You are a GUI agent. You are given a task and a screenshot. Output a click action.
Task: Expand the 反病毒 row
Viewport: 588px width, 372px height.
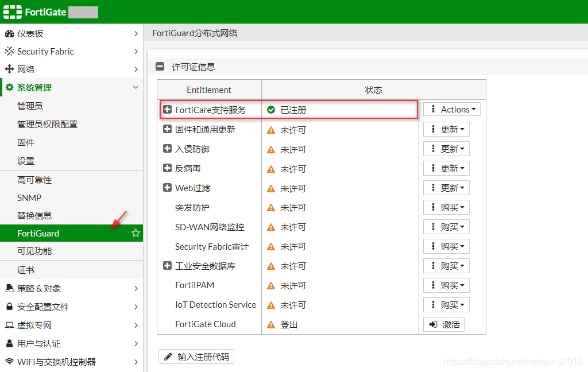(x=167, y=168)
